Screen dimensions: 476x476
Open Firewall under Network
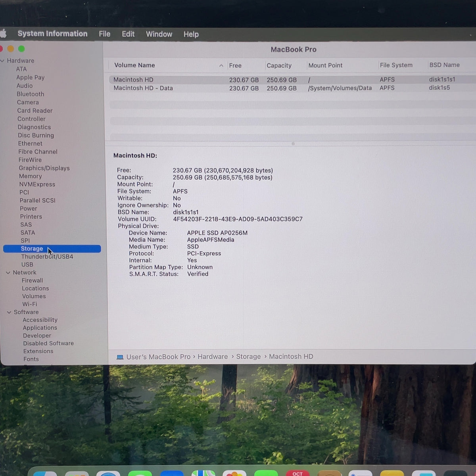[32, 280]
